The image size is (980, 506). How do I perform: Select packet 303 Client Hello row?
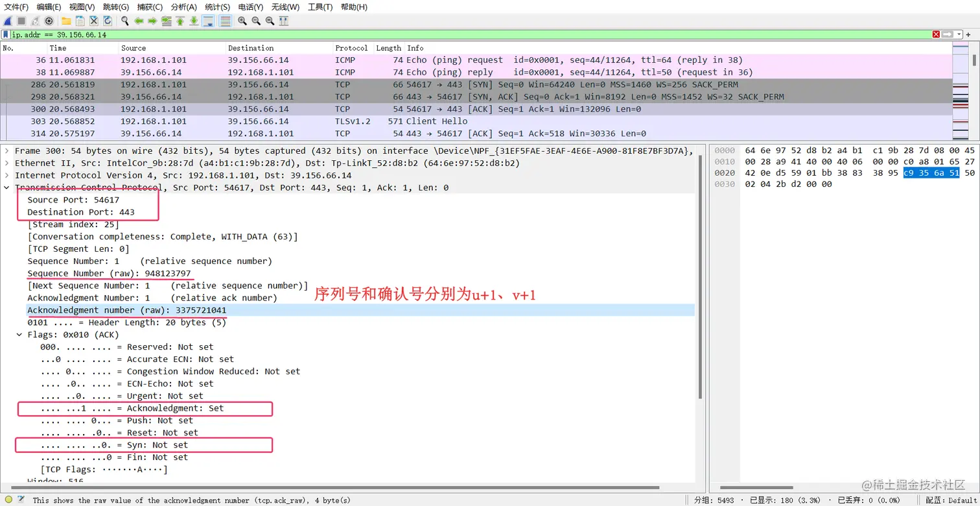click(x=476, y=121)
